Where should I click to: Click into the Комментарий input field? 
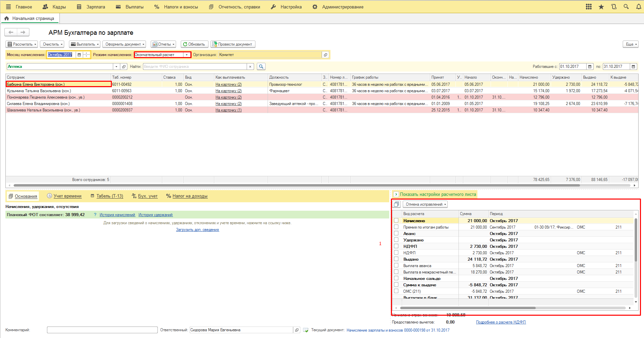[x=102, y=330]
